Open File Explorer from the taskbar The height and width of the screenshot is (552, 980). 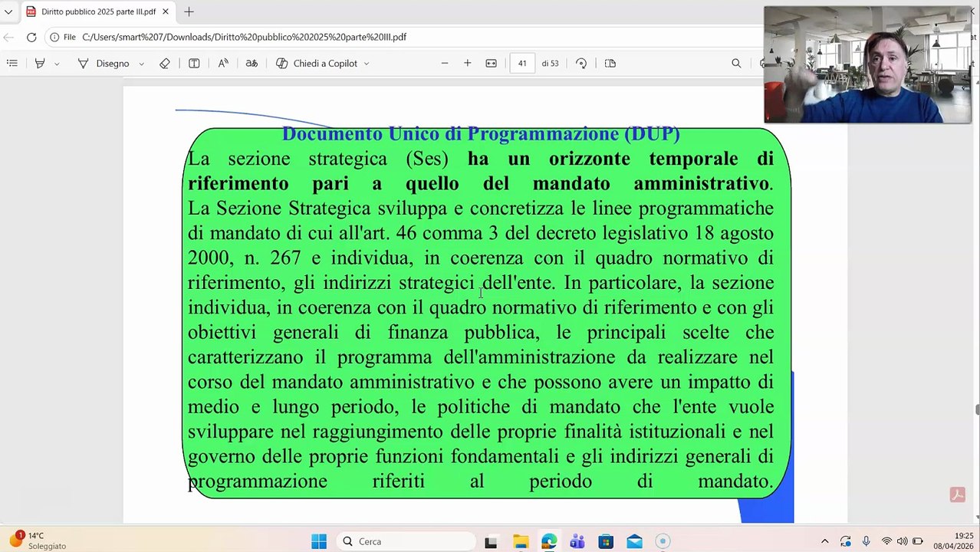pos(520,541)
